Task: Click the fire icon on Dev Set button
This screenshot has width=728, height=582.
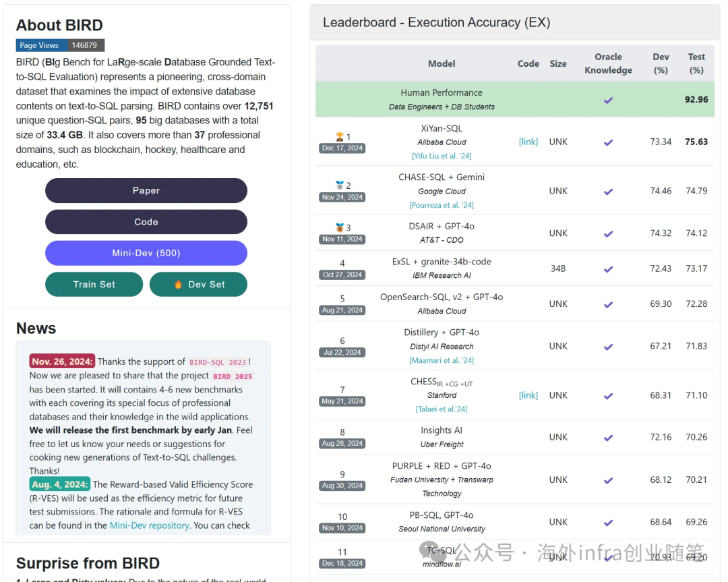Action: pyautogui.click(x=178, y=285)
